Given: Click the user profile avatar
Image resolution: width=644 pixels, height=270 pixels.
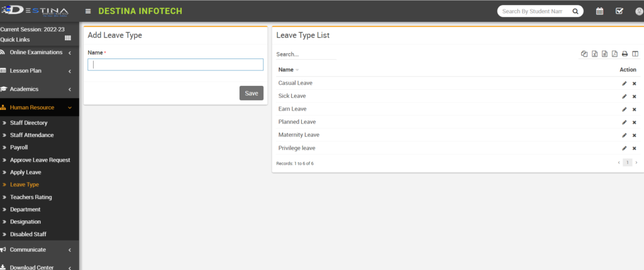Looking at the screenshot, I should (x=639, y=11).
